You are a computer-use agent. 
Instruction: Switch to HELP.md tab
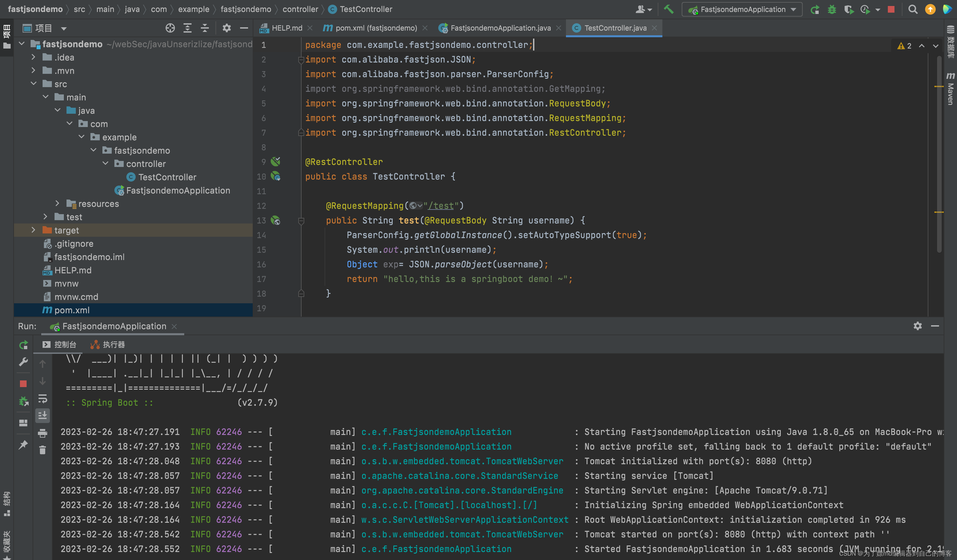[286, 28]
